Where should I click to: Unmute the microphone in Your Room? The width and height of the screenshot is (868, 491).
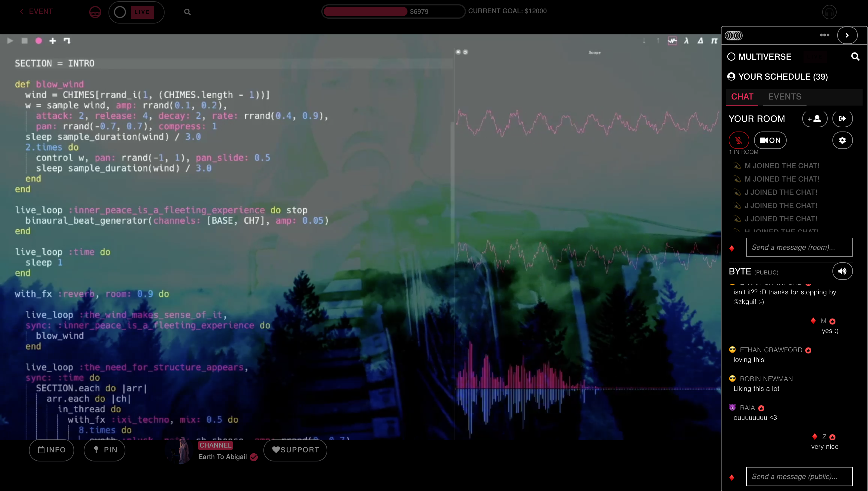click(x=739, y=140)
